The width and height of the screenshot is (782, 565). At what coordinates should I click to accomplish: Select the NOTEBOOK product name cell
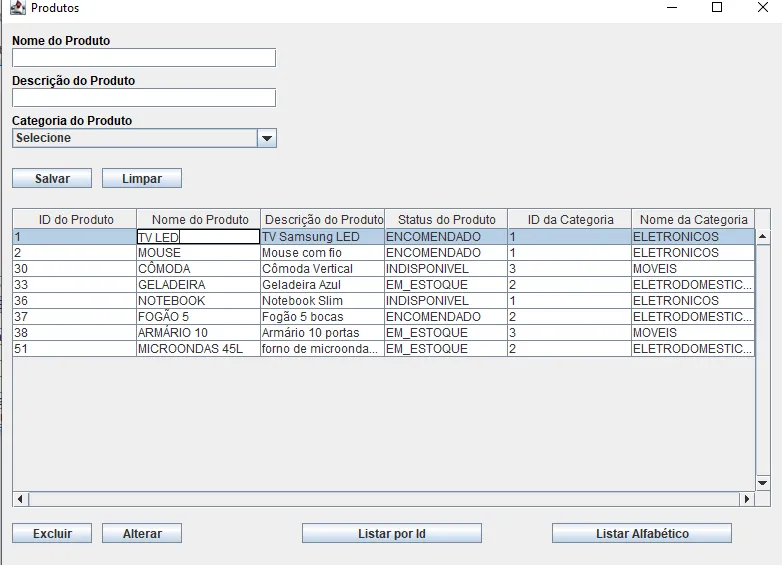point(198,301)
